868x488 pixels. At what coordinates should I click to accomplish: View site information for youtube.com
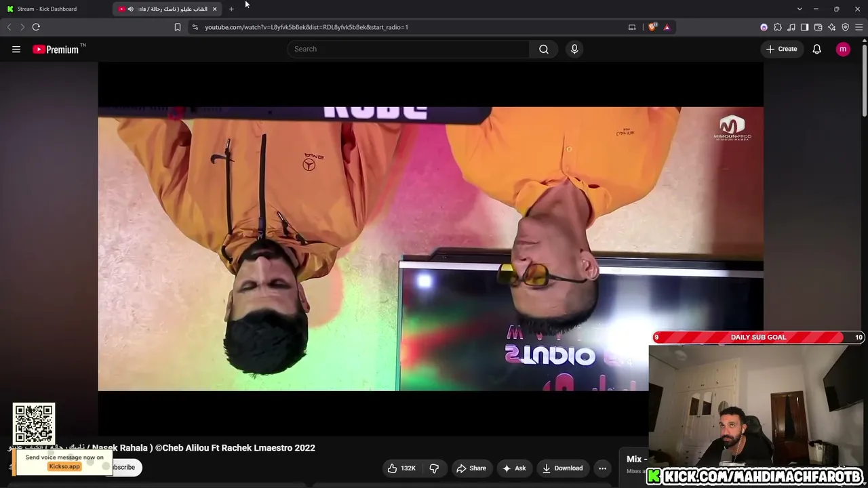(x=195, y=27)
